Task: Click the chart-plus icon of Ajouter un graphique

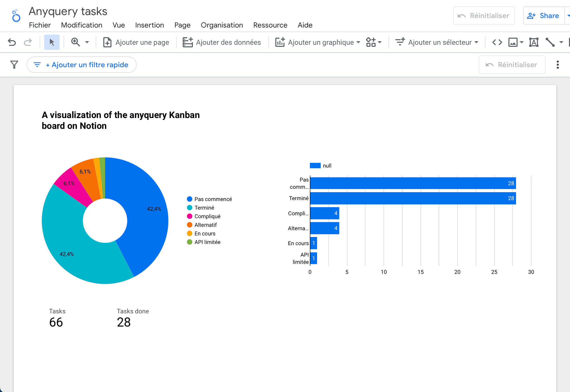Action: tap(280, 42)
